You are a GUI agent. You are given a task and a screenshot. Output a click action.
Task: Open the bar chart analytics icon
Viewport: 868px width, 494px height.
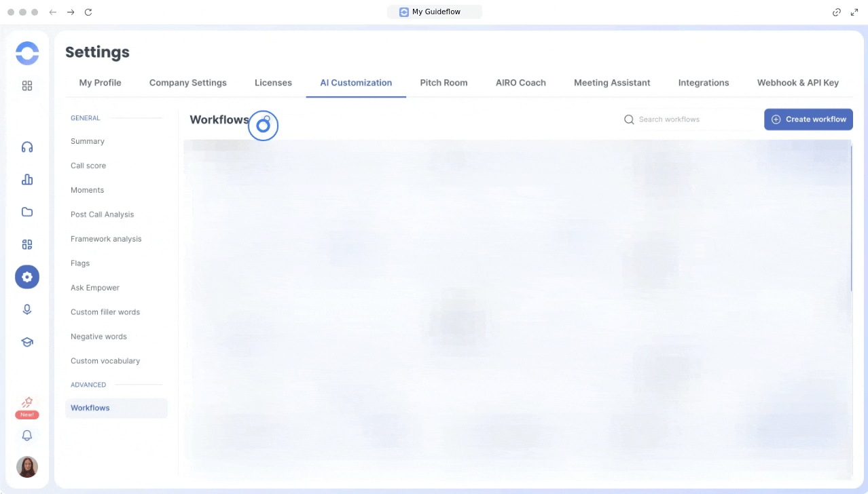click(27, 180)
